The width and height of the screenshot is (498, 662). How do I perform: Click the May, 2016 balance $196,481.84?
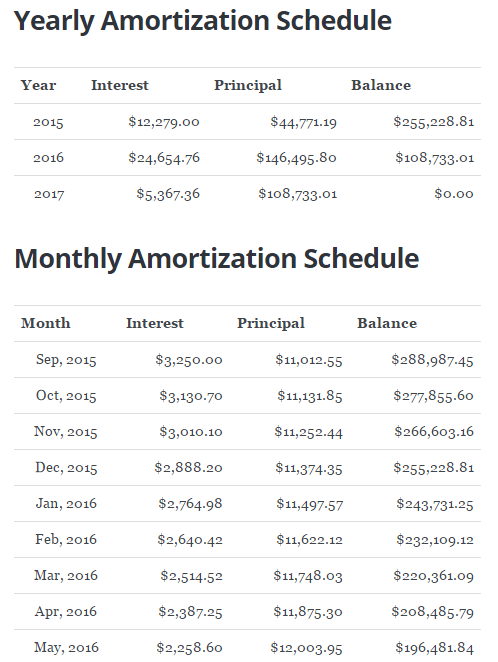434,648
